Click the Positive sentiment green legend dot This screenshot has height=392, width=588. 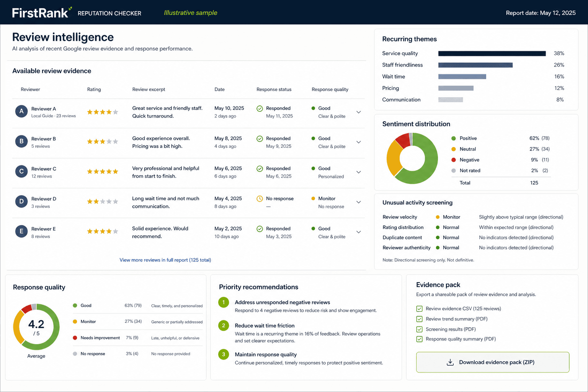(x=454, y=139)
